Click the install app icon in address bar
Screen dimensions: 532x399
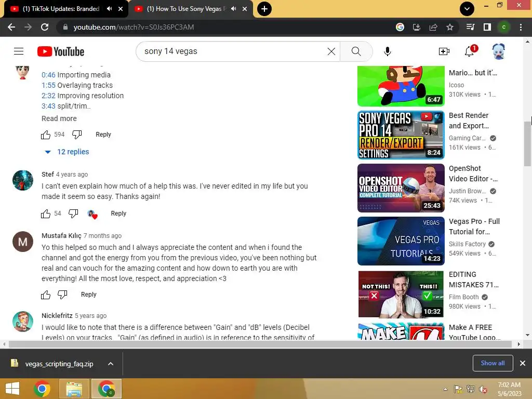click(x=417, y=27)
